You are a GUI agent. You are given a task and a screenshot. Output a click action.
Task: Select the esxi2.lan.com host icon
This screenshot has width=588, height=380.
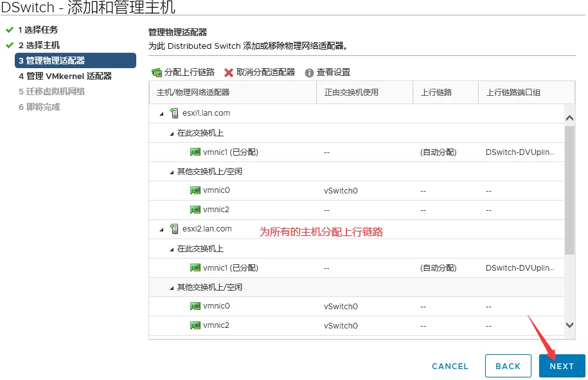pyautogui.click(x=174, y=229)
